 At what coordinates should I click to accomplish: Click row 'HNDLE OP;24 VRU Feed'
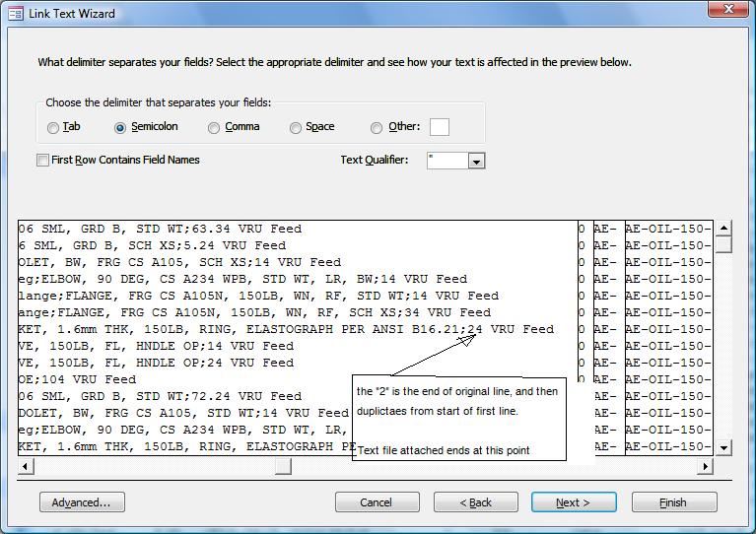point(156,363)
